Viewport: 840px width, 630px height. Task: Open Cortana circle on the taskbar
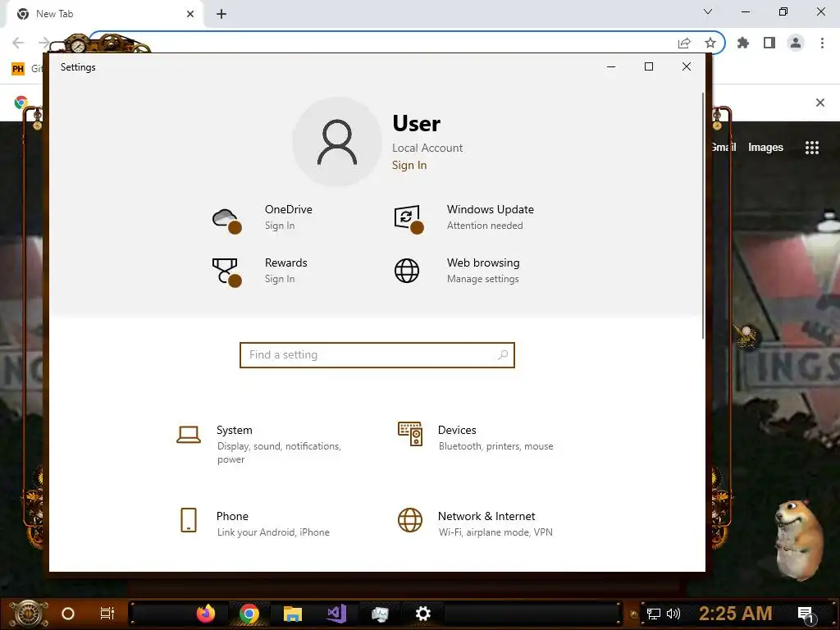[x=68, y=614]
